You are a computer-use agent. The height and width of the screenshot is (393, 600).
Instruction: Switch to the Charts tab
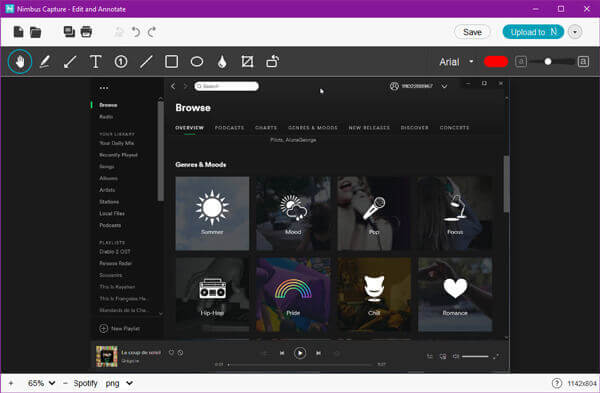point(266,127)
